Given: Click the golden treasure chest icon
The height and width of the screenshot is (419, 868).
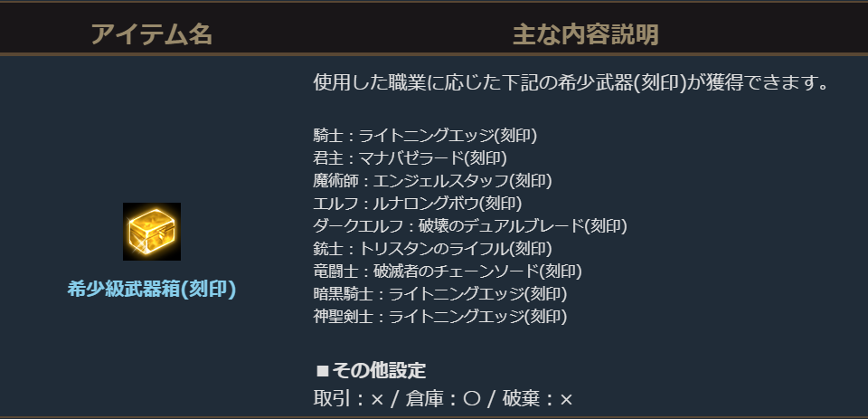Looking at the screenshot, I should click(152, 232).
